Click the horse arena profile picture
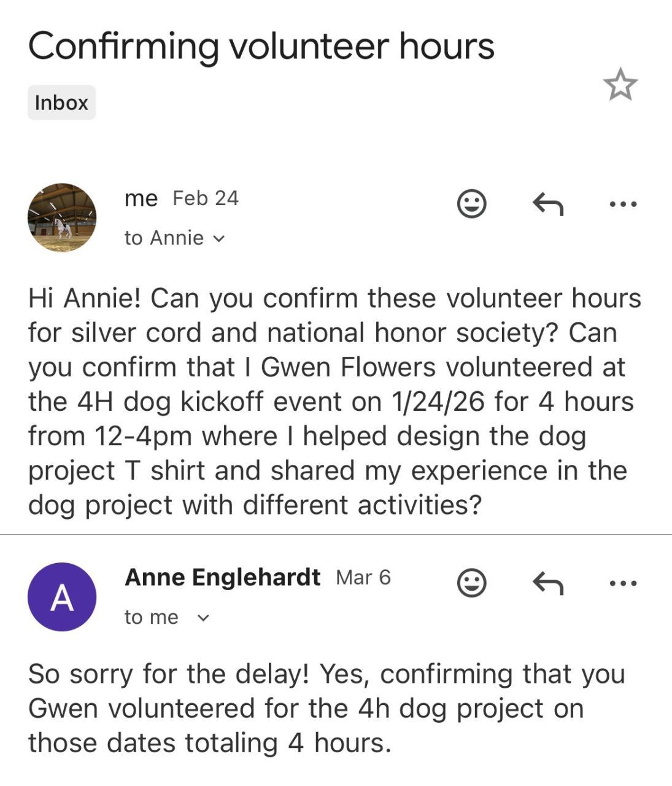The width and height of the screenshot is (672, 786). [62, 217]
